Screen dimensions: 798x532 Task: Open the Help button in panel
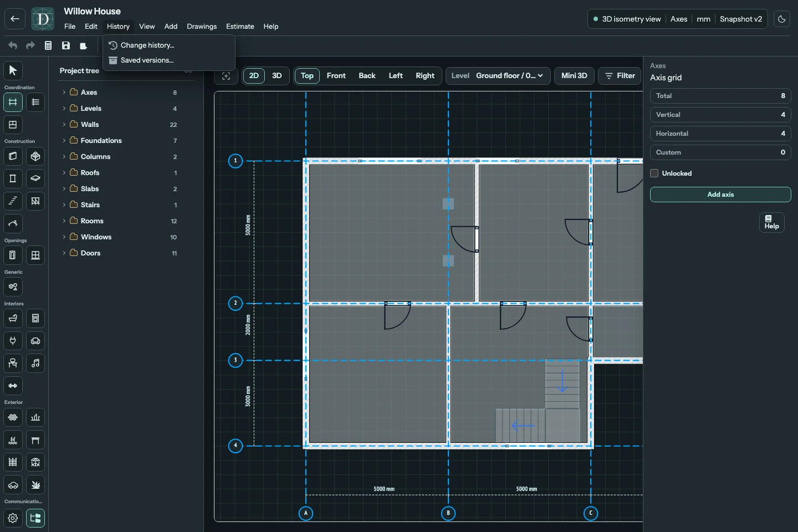point(772,222)
